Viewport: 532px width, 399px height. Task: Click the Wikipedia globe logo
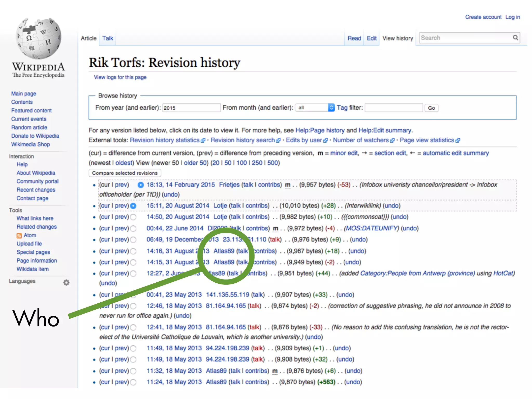(38, 38)
